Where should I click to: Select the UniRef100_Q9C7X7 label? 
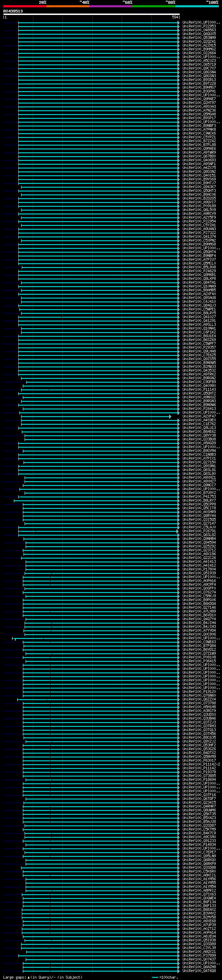[199, 68]
